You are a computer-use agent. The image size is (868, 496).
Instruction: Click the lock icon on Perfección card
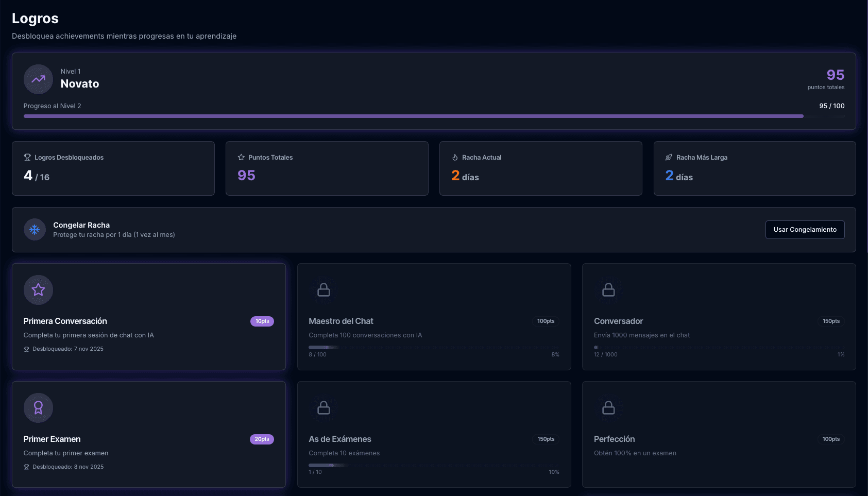pos(608,408)
